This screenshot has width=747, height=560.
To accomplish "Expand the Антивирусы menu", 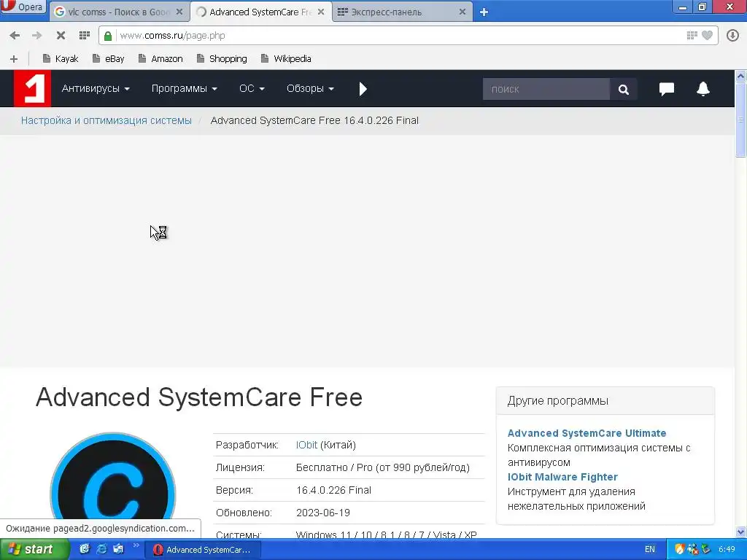I will click(x=96, y=88).
